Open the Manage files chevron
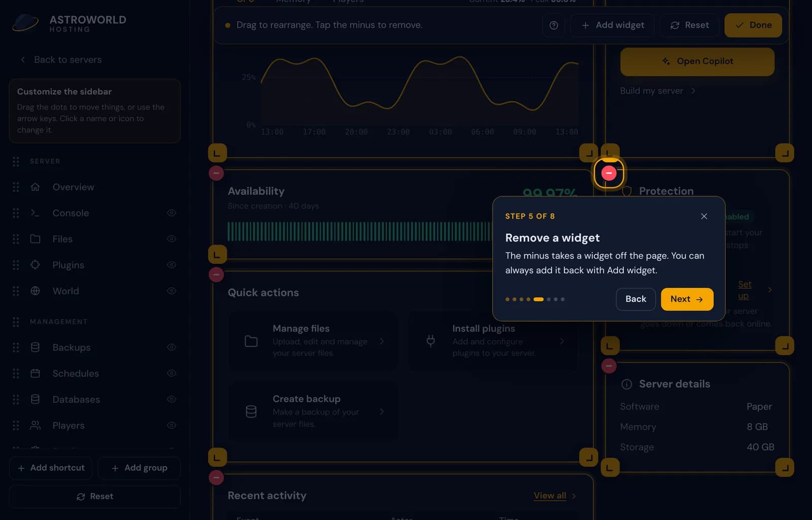This screenshot has height=520, width=812. point(382,341)
